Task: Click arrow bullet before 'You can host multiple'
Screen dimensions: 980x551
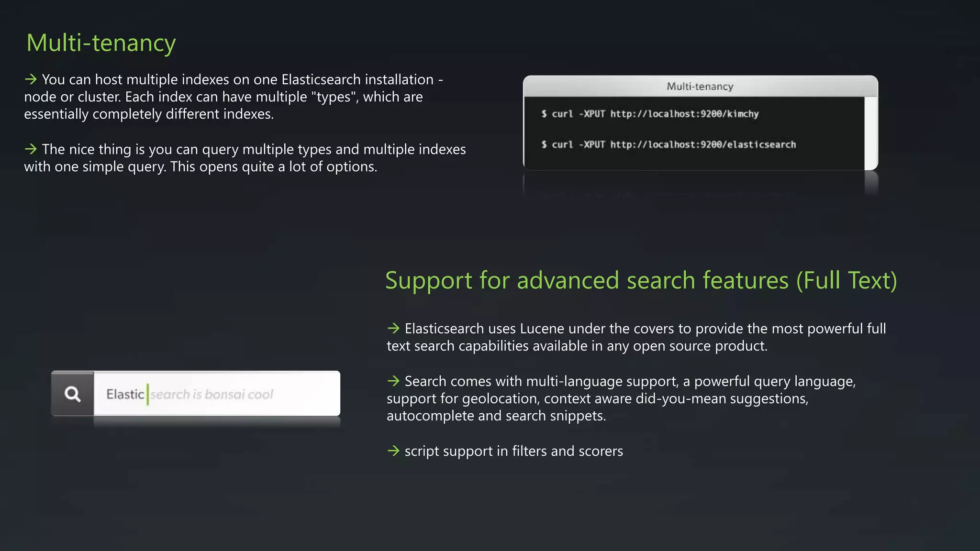Action: 31,79
